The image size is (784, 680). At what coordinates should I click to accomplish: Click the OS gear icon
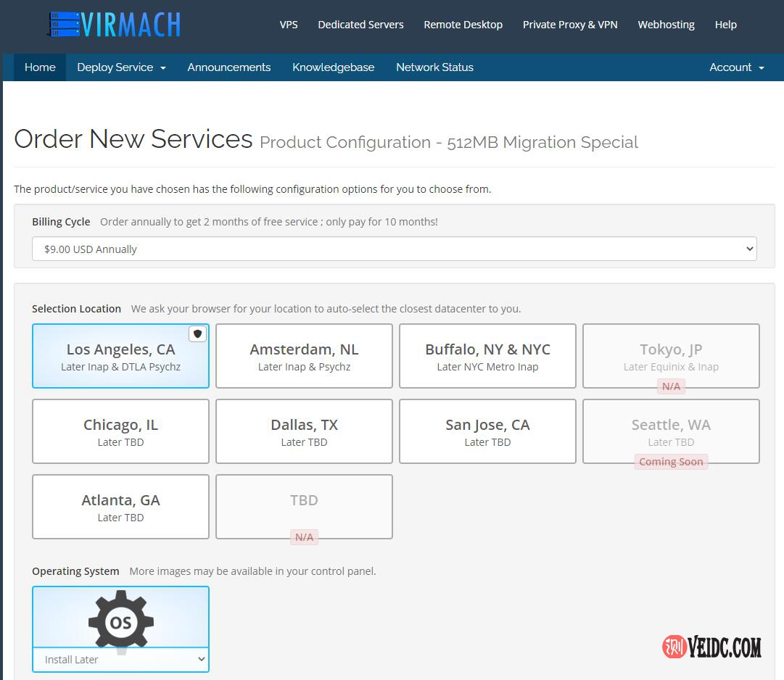click(x=120, y=621)
